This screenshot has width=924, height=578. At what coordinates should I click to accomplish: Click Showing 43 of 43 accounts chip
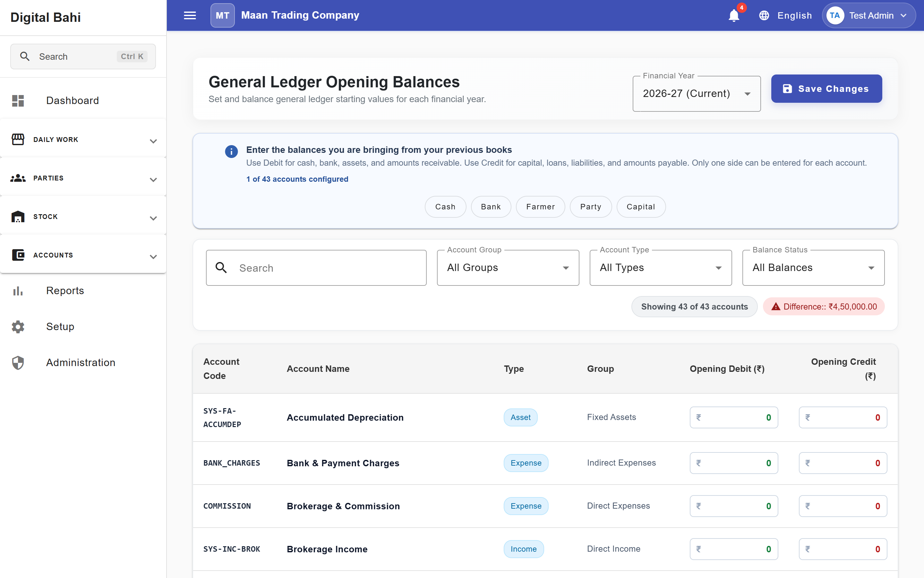[694, 307]
